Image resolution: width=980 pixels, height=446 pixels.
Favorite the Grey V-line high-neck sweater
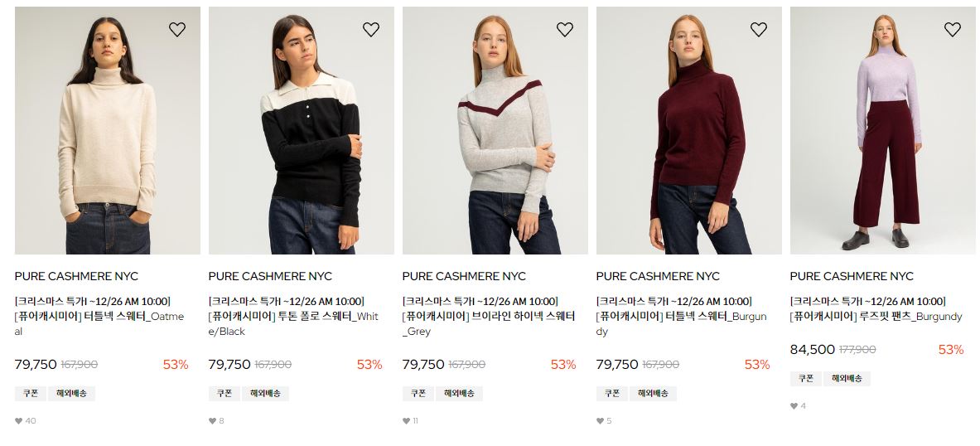tap(565, 29)
